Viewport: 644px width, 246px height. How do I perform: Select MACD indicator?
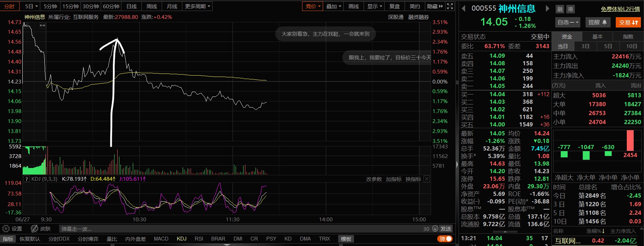point(161,239)
